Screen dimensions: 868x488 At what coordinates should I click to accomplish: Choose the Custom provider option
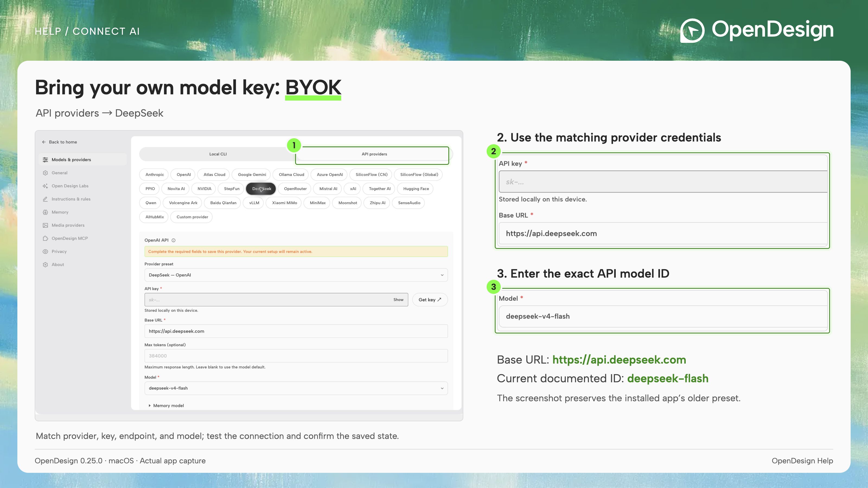192,217
